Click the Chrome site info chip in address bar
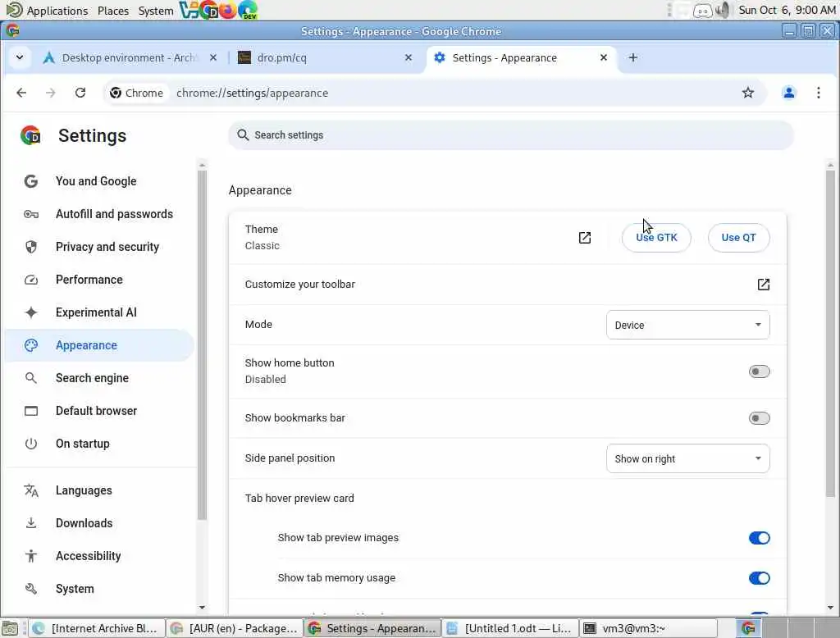The width and height of the screenshot is (840, 638). pos(137,93)
